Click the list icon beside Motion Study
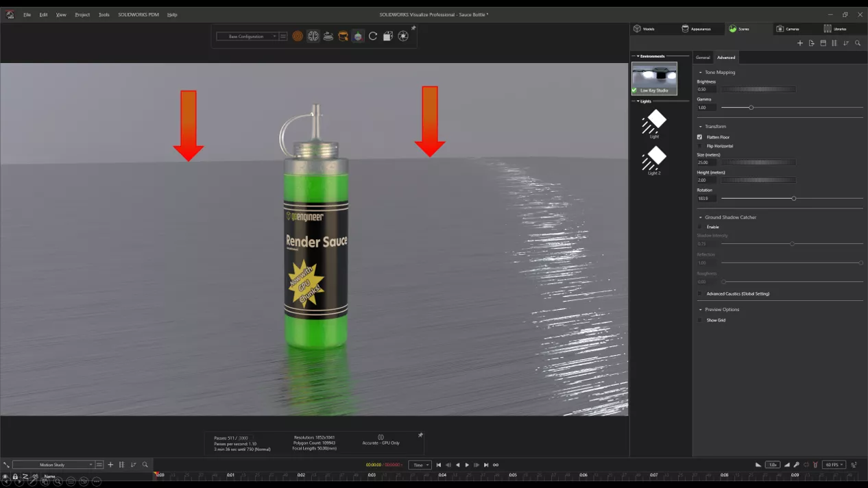 (99, 465)
